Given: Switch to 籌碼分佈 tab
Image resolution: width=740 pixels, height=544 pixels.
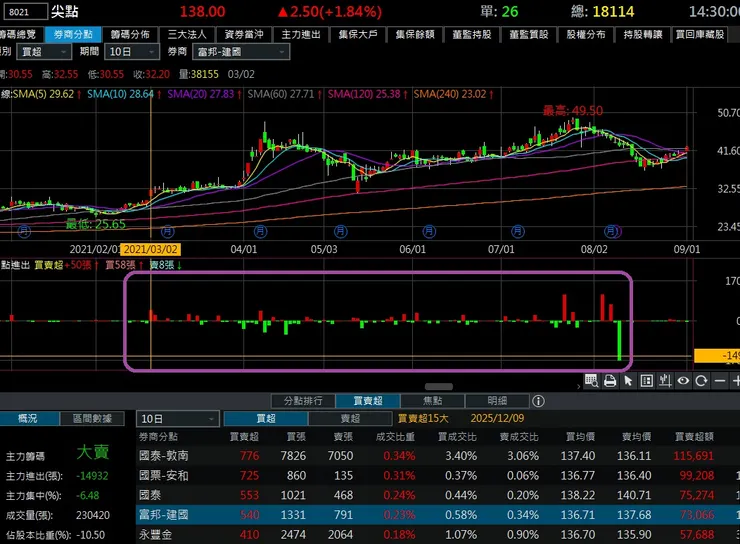Looking at the screenshot, I should (130, 34).
